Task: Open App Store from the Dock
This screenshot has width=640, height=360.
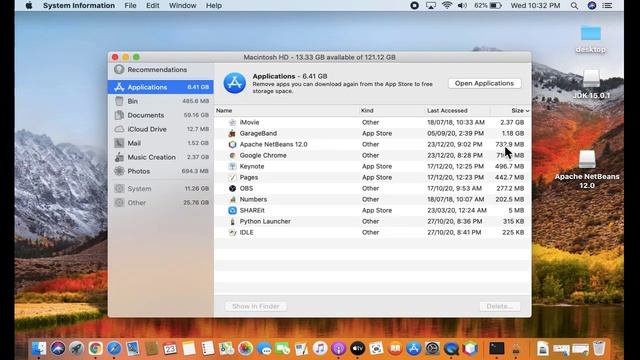Action: (x=413, y=349)
